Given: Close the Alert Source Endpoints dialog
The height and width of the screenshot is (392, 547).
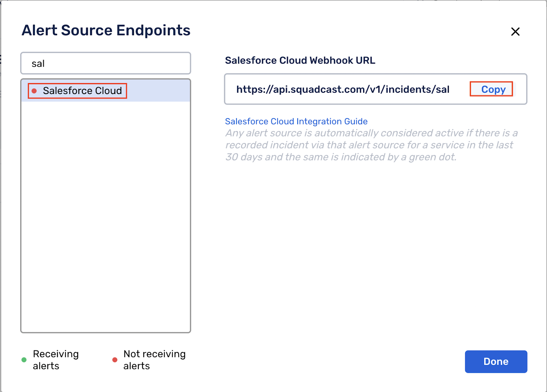Looking at the screenshot, I should (x=515, y=31).
